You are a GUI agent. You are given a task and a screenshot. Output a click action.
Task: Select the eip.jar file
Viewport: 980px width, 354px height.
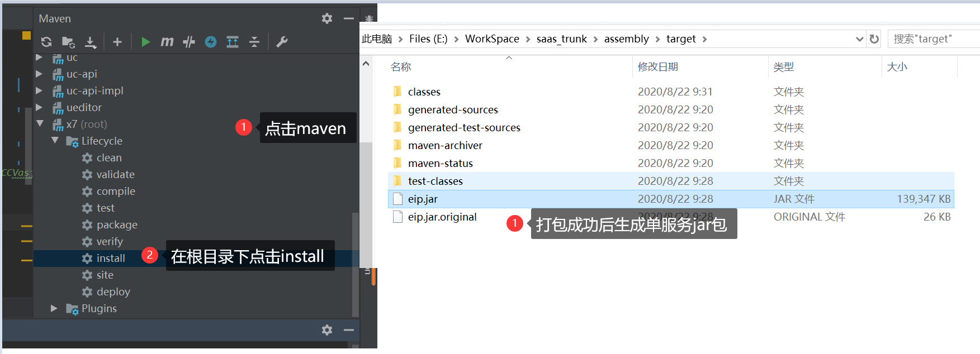point(671,199)
